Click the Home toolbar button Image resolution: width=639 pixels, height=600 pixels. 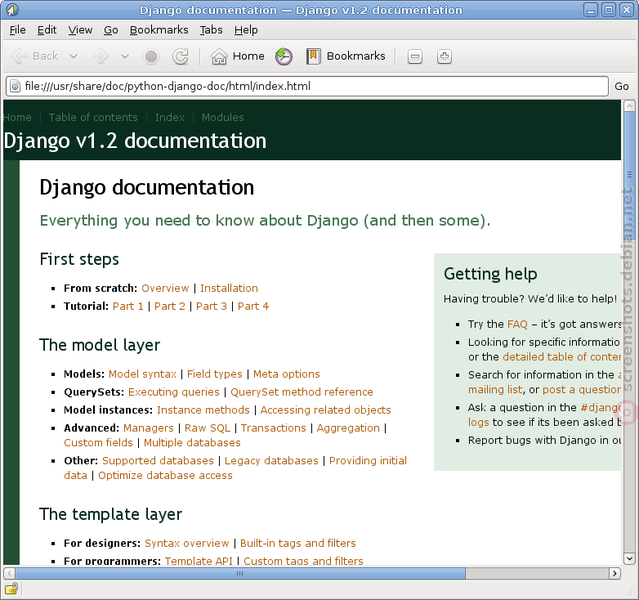pos(237,56)
